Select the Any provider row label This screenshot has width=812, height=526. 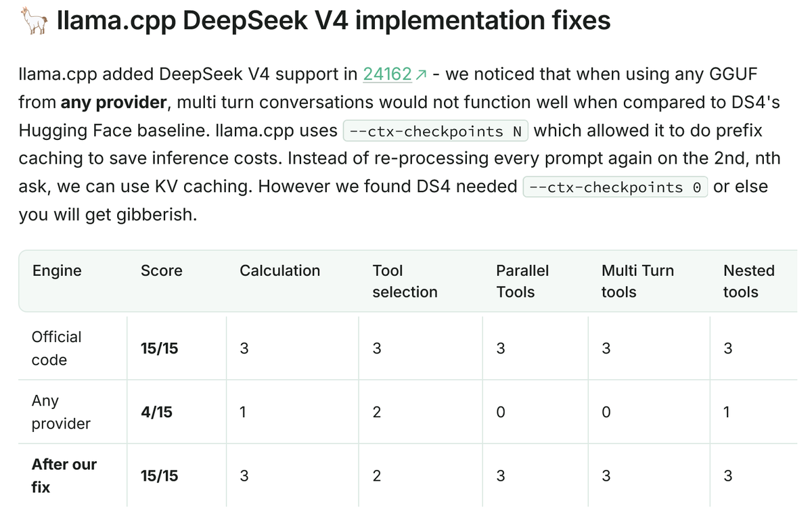click(x=61, y=412)
